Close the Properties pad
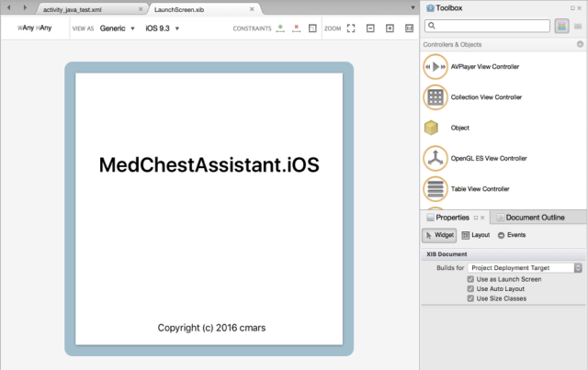This screenshot has height=370, width=588. pos(482,218)
